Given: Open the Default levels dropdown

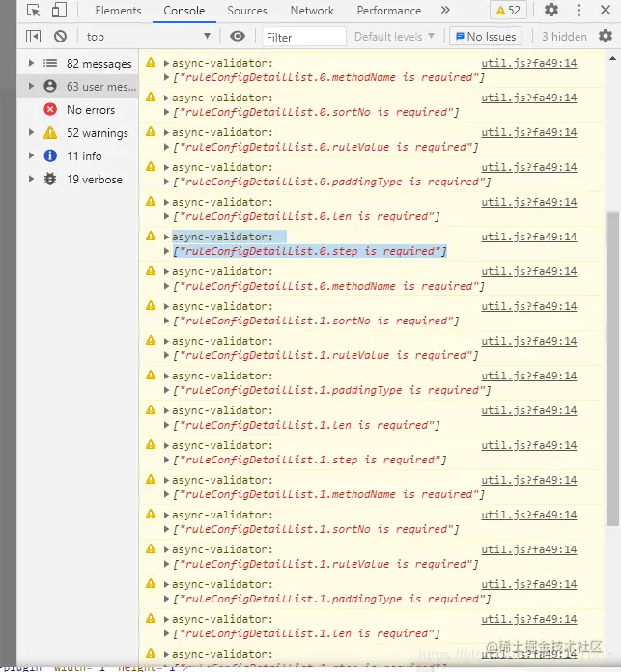Looking at the screenshot, I should [x=394, y=37].
